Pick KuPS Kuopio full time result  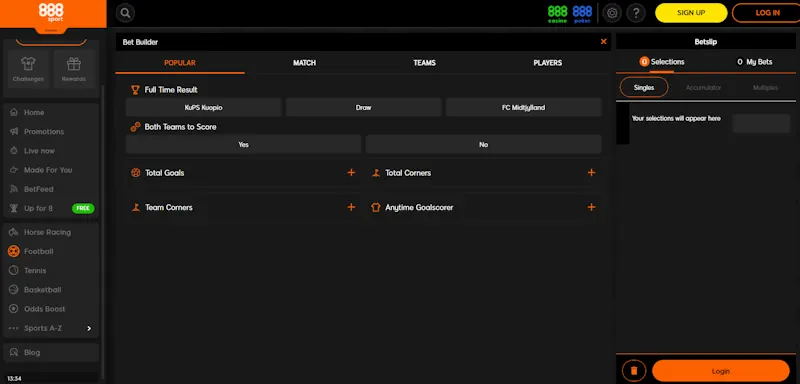pos(204,108)
